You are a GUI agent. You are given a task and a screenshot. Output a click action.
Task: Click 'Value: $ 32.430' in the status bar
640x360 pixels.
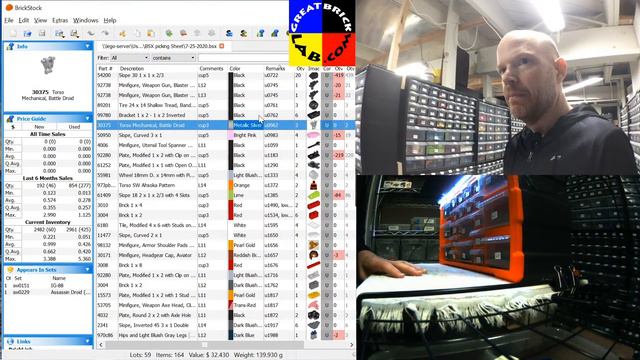click(x=209, y=355)
